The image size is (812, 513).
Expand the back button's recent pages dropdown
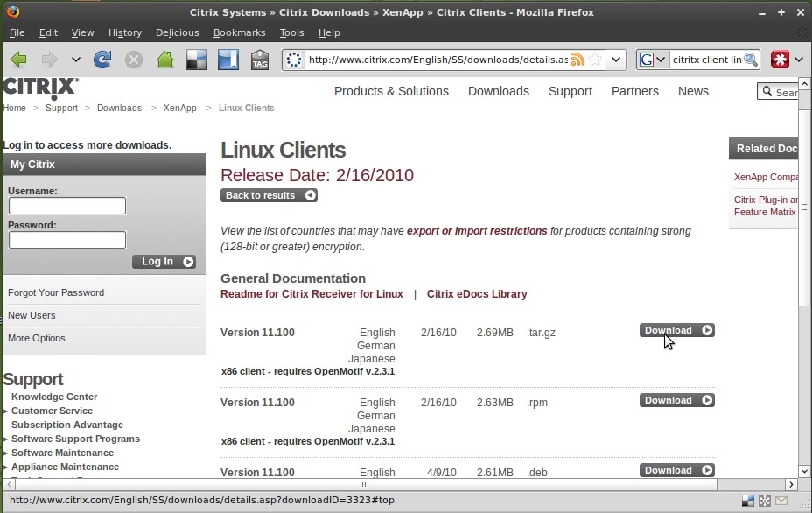point(75,60)
